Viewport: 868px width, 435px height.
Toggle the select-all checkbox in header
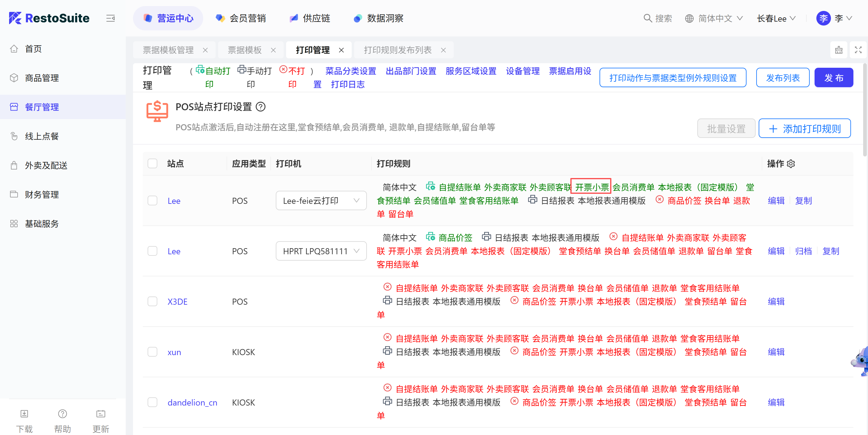click(153, 164)
